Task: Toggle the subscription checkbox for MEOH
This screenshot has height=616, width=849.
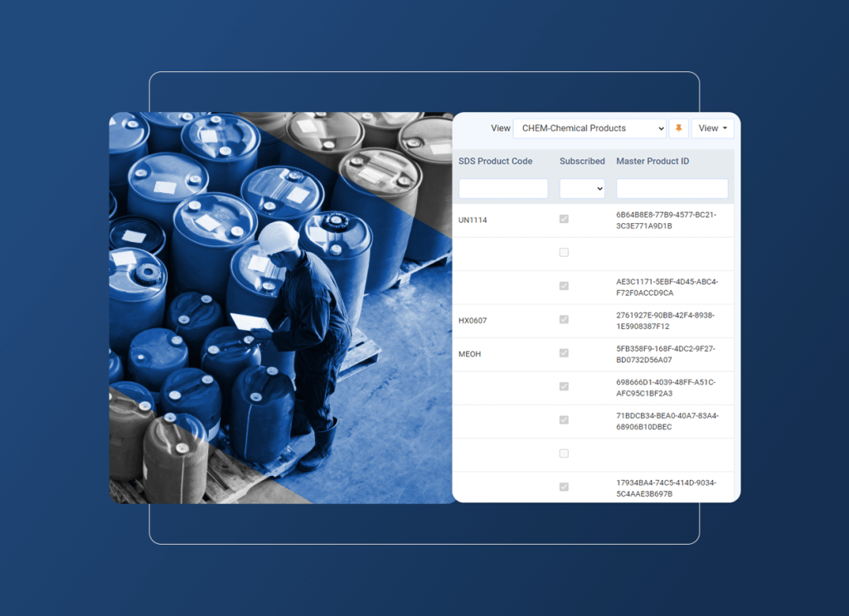Action: [564, 353]
